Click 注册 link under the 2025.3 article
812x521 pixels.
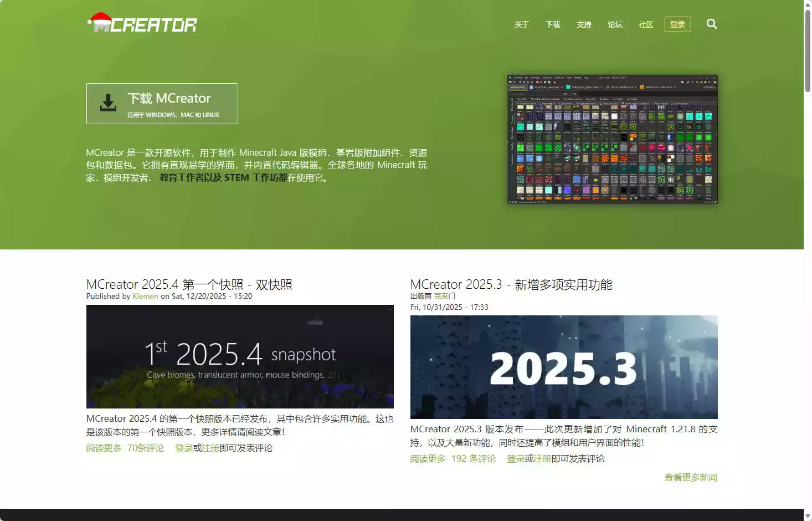pyautogui.click(x=542, y=458)
